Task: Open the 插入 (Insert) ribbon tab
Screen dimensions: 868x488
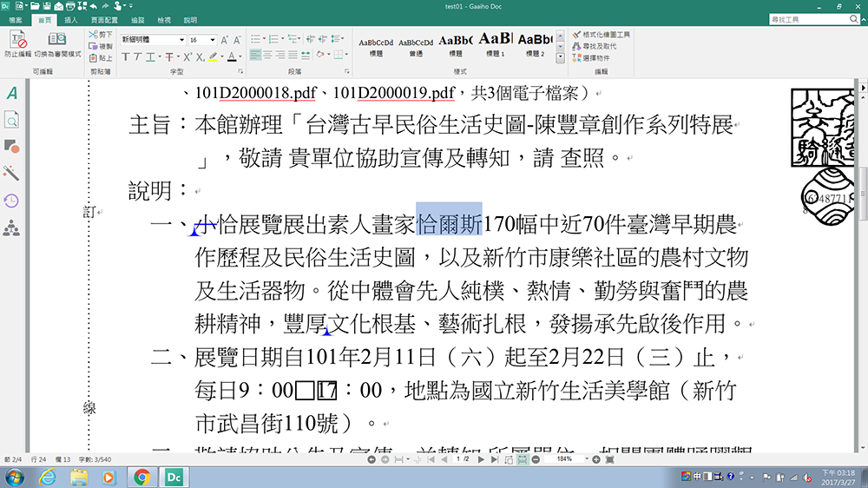Action: pyautogui.click(x=71, y=19)
